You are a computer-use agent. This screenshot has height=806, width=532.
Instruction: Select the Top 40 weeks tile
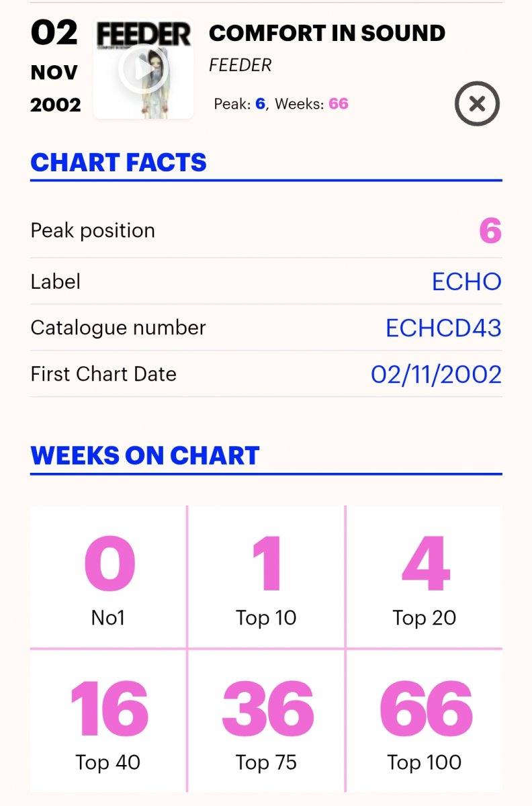[x=108, y=721]
